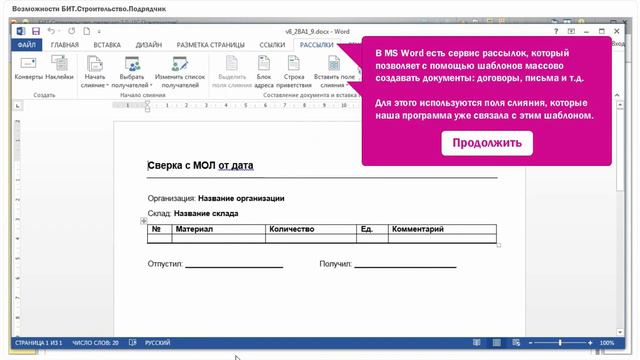Open Начать слияние dropdown

pyautogui.click(x=95, y=72)
